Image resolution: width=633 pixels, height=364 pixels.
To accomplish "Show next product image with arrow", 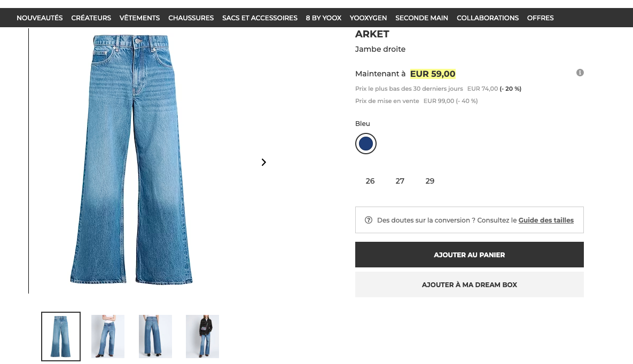I will pos(263,162).
